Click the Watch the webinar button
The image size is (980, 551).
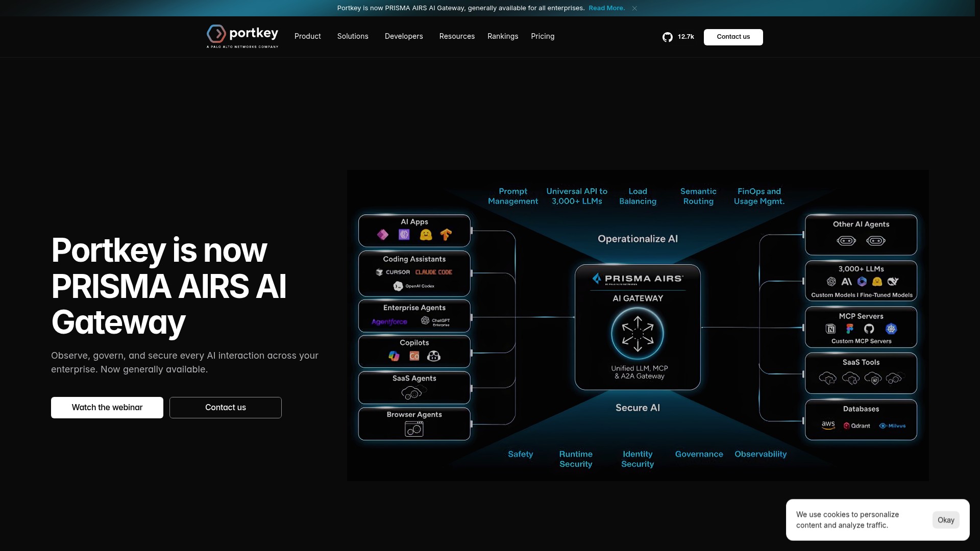107,407
